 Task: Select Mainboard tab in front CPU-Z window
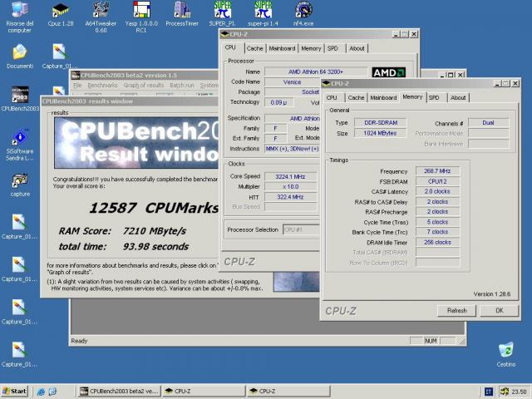coord(383,98)
